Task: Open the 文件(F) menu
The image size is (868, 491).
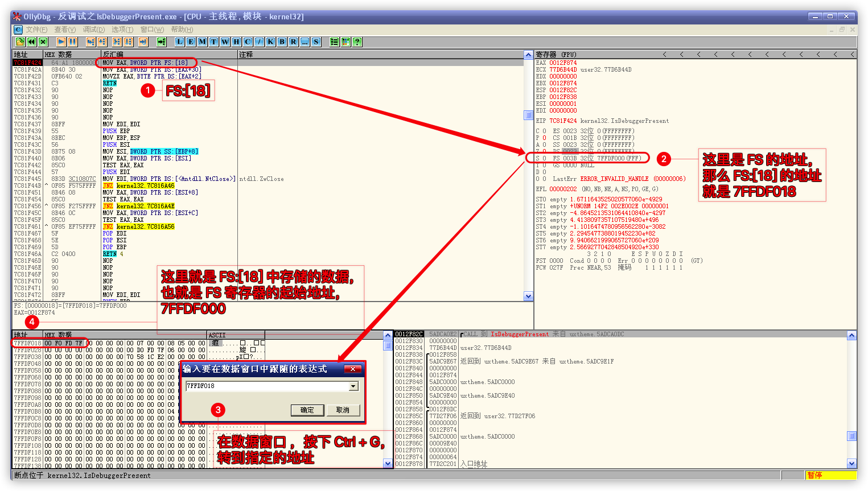Action: [36, 30]
